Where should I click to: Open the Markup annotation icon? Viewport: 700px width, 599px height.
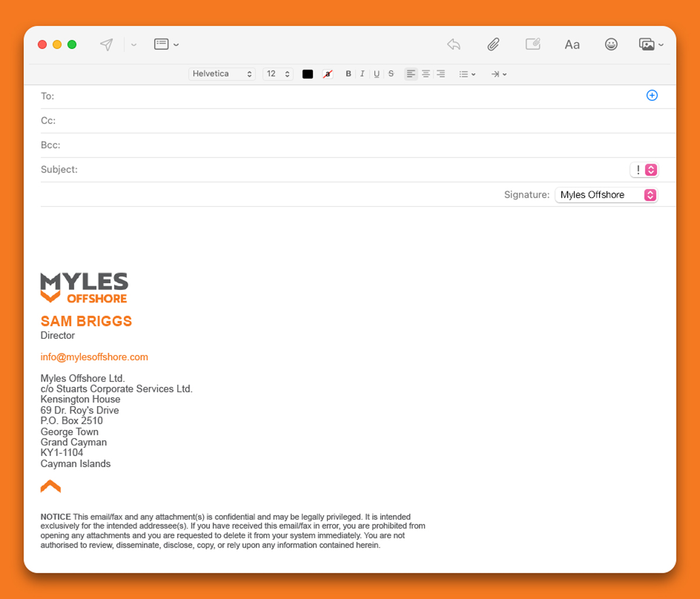click(533, 44)
